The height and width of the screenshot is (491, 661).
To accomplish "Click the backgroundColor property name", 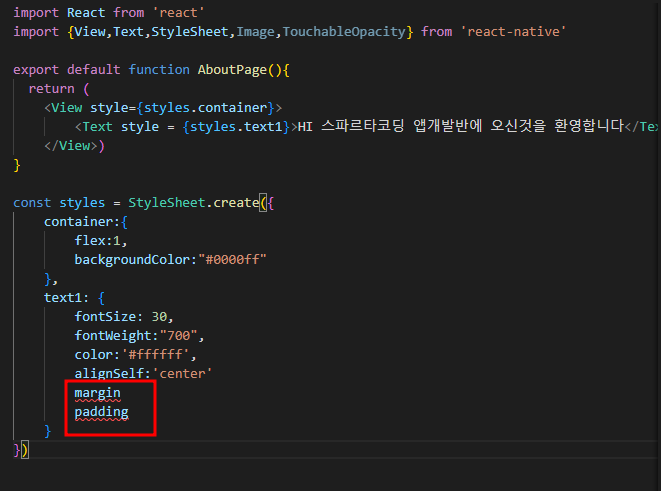I will click(132, 260).
